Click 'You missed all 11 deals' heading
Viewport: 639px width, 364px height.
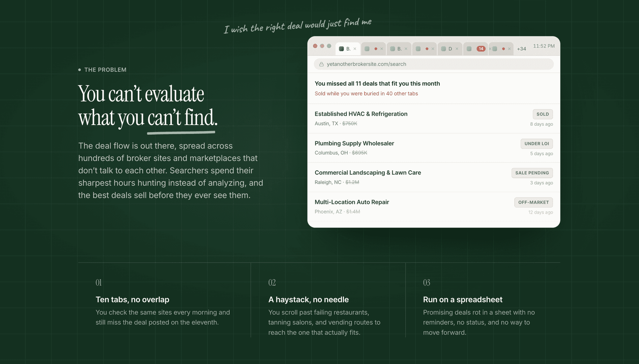[x=377, y=84]
